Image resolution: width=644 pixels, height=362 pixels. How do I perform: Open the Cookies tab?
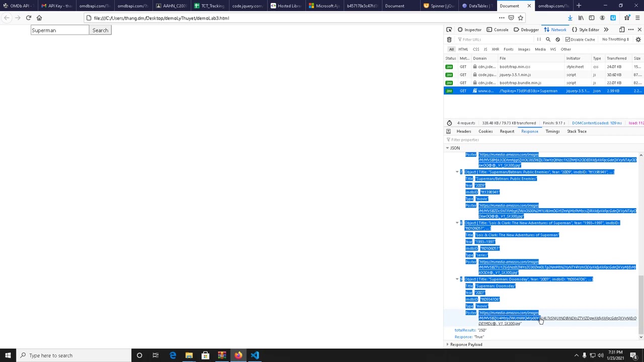(486, 131)
